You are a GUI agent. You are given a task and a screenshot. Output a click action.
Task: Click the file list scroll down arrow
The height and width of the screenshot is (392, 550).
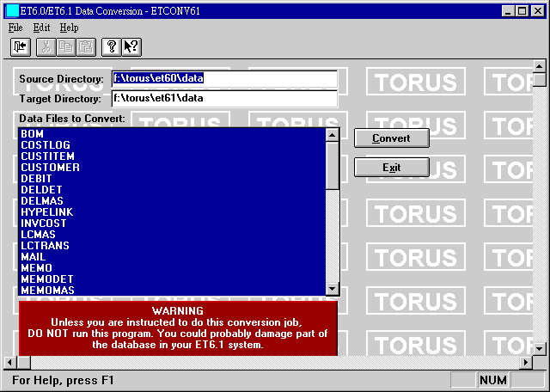tap(333, 289)
